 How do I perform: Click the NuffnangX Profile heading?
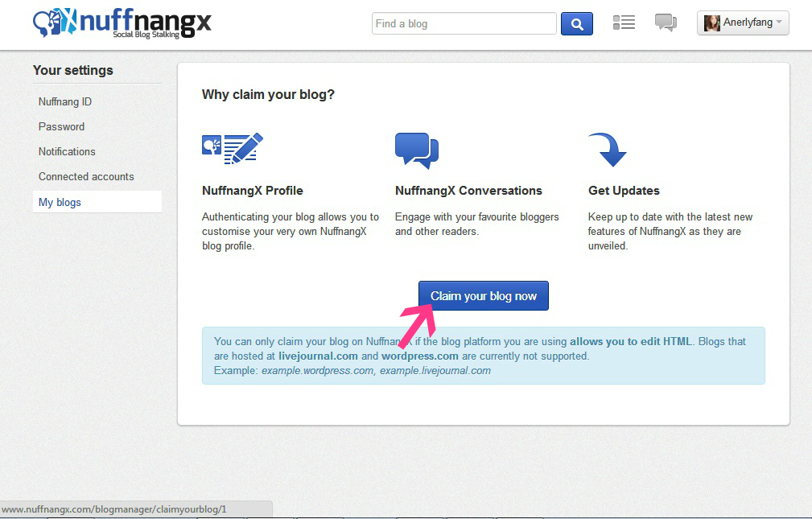point(252,191)
